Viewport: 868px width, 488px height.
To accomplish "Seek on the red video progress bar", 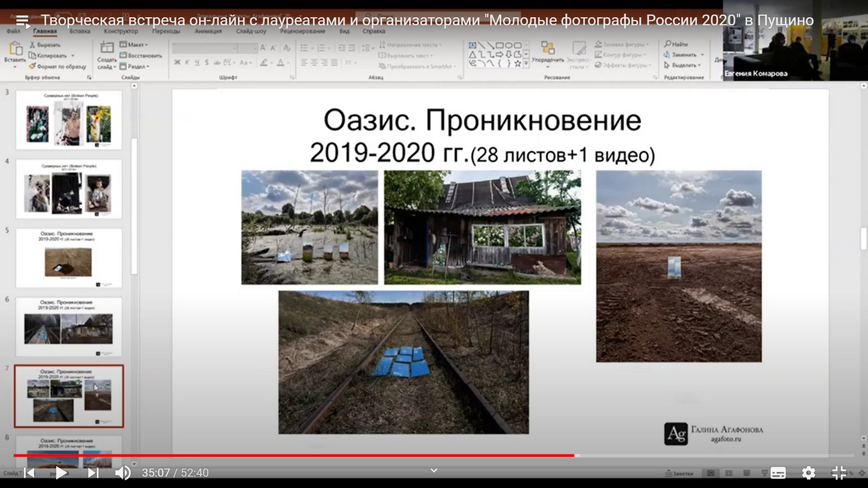I will coord(294,455).
